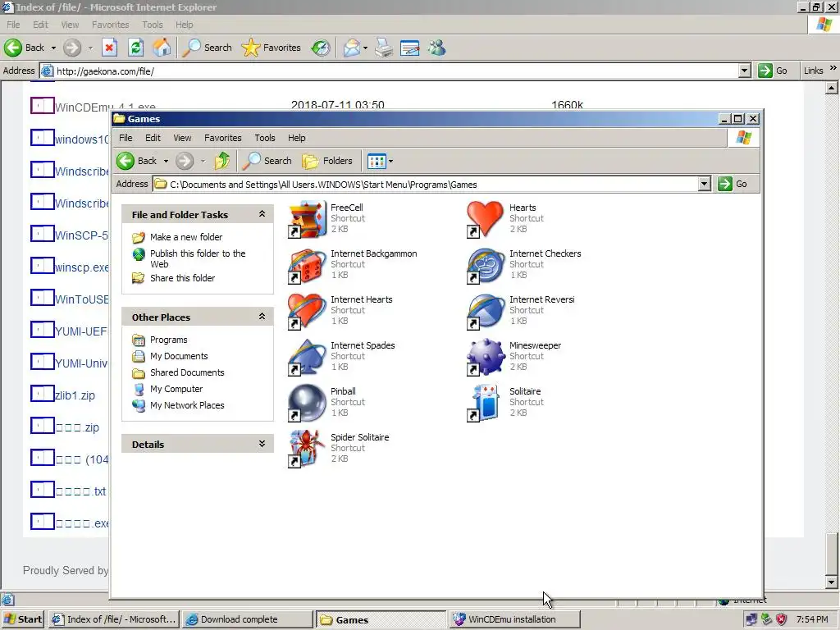Collapse the Other Places panel
This screenshot has width=840, height=630.
pyautogui.click(x=262, y=317)
